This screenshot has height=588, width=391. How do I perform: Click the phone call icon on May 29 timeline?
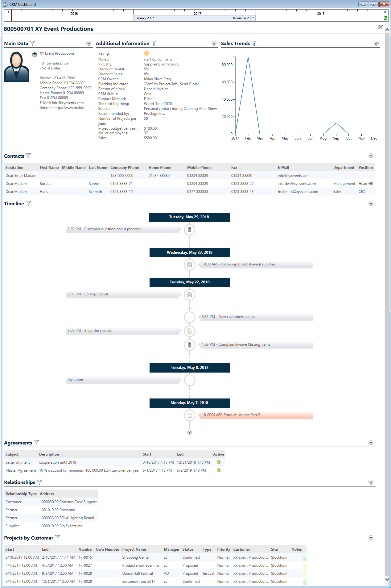point(189,230)
